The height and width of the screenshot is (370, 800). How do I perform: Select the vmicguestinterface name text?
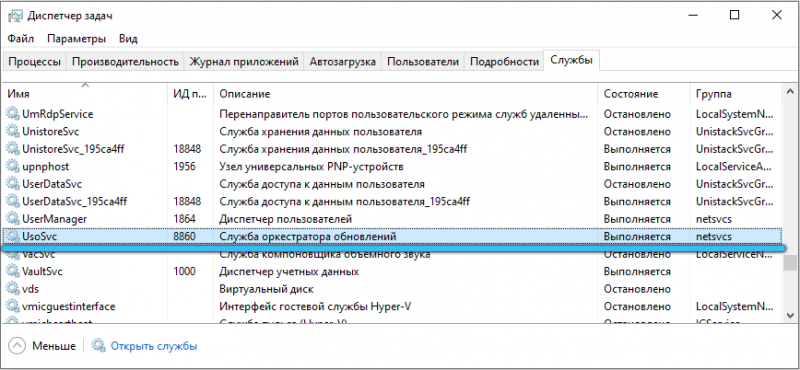tap(68, 306)
